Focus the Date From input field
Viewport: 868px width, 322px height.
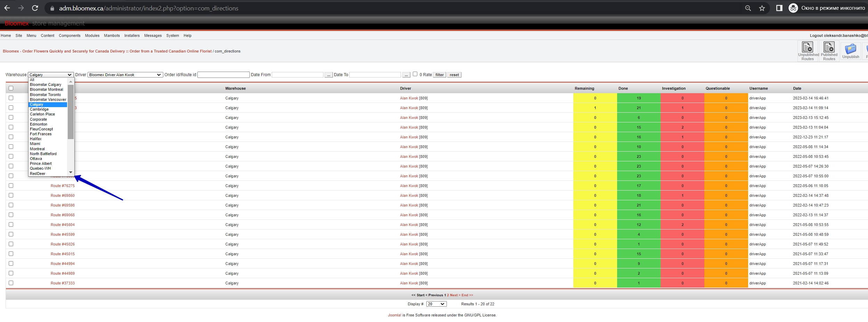(x=297, y=75)
